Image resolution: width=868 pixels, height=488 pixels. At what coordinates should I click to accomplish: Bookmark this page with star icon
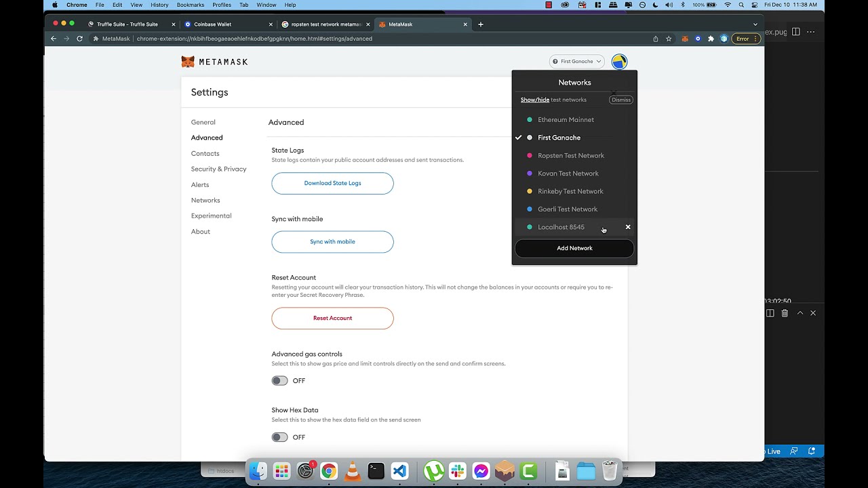point(669,39)
